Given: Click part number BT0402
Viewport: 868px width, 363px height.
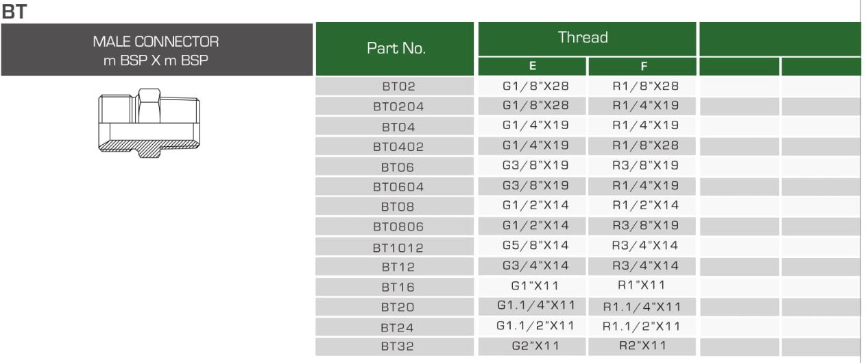Looking at the screenshot, I should 398,147.
